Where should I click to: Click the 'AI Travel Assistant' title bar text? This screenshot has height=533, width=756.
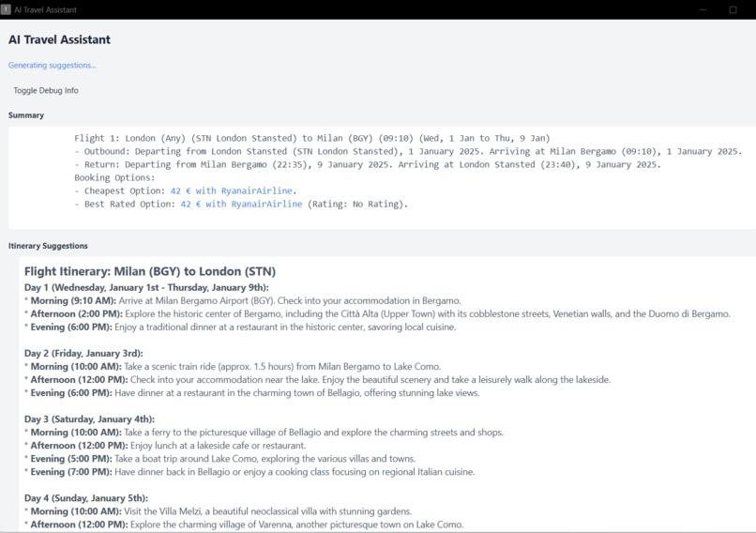[x=45, y=9]
